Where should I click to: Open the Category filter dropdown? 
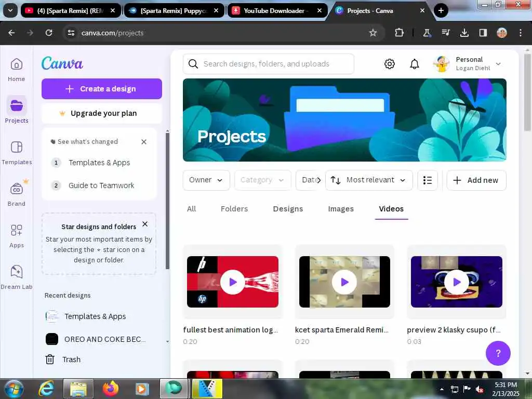pyautogui.click(x=262, y=180)
